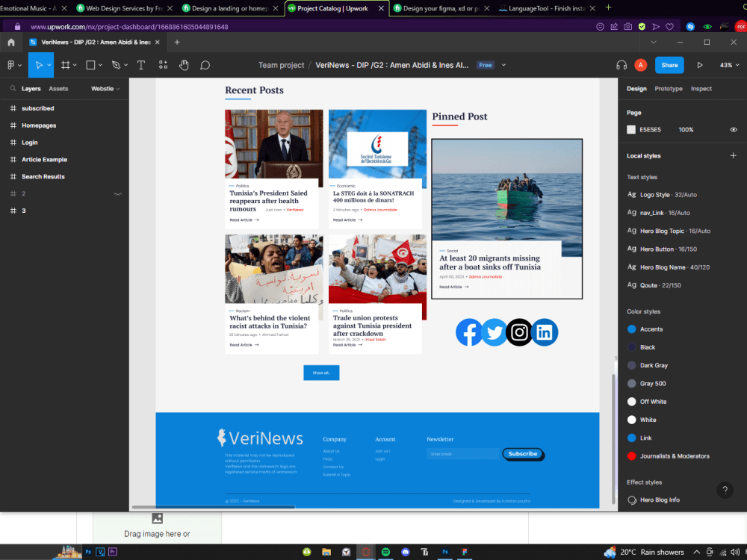Click the LinkedIn icon on the canvas

(544, 332)
